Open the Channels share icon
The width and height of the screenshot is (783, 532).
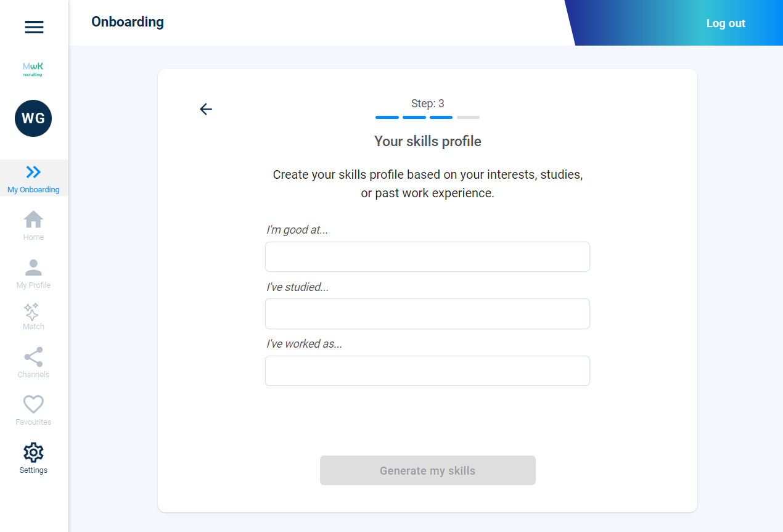[33, 357]
